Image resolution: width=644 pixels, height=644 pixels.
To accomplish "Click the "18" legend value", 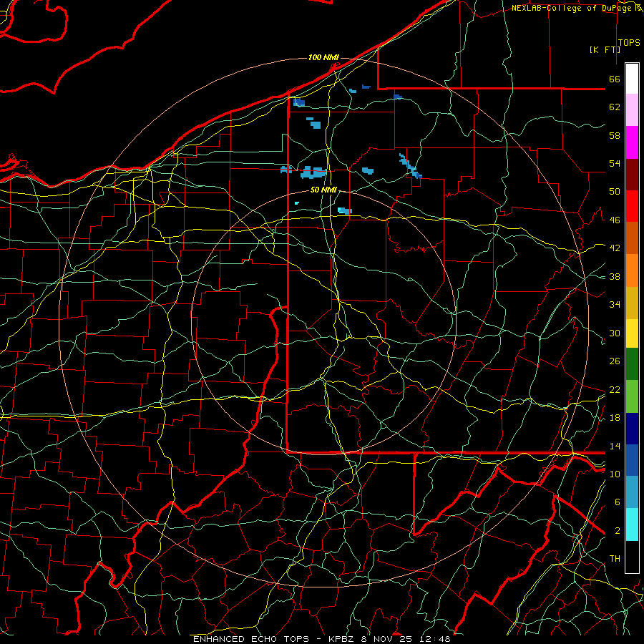I will 615,418.
